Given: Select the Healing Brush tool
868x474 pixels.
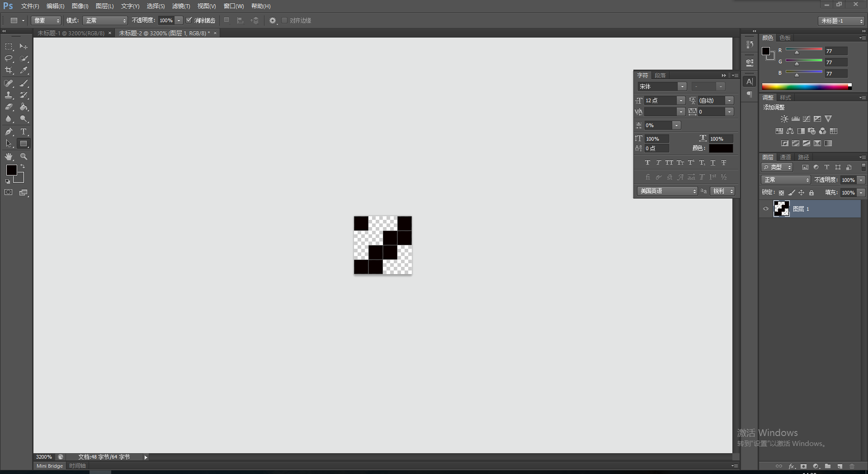Looking at the screenshot, I should (9, 83).
